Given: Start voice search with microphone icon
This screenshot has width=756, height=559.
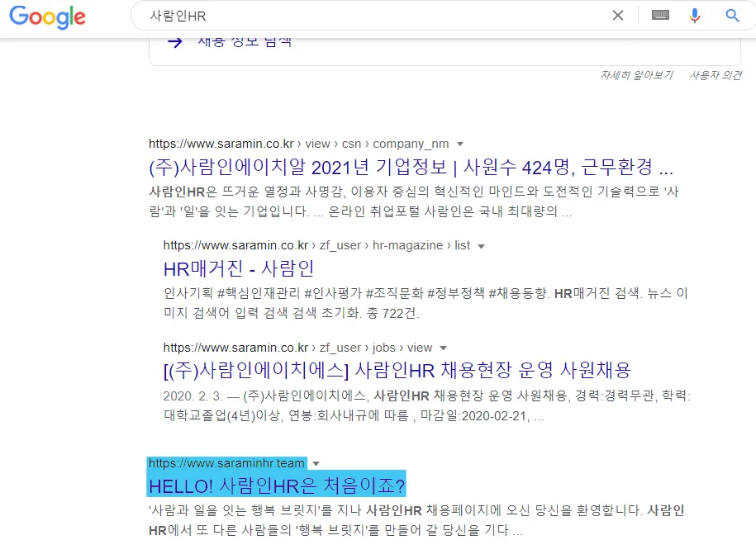Looking at the screenshot, I should (x=694, y=16).
